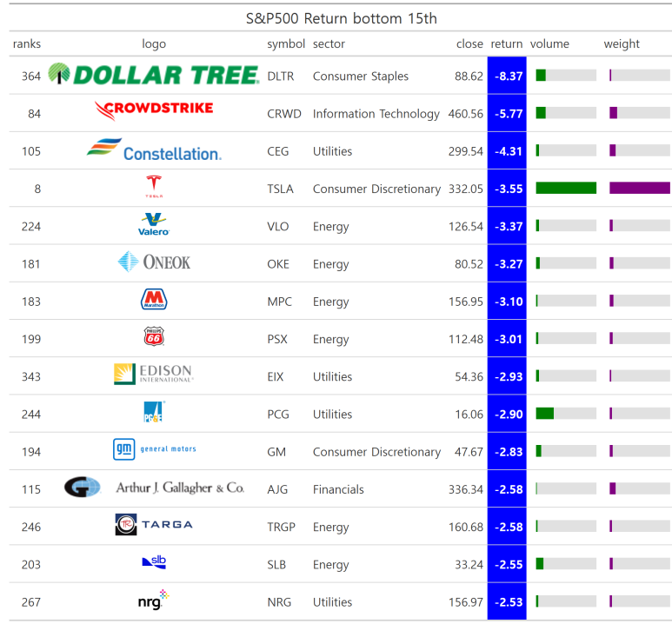Click the DLTR volume bar
The height and width of the screenshot is (624, 672).
(541, 75)
